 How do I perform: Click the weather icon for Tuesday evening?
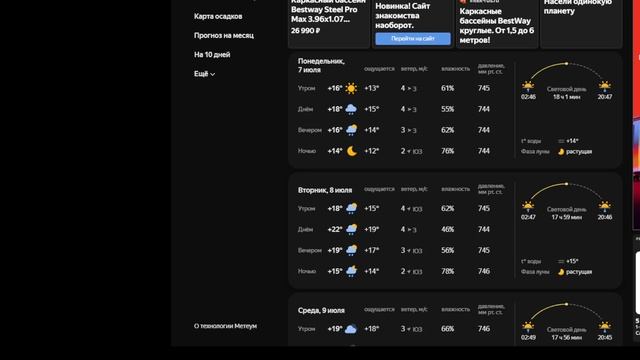point(351,250)
